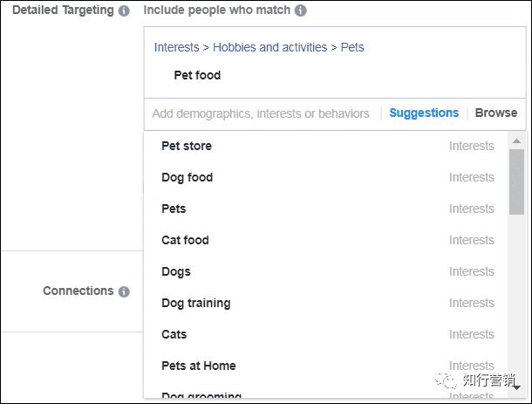This screenshot has width=532, height=404.
Task: Select Pet store suggestion
Action: pos(187,146)
